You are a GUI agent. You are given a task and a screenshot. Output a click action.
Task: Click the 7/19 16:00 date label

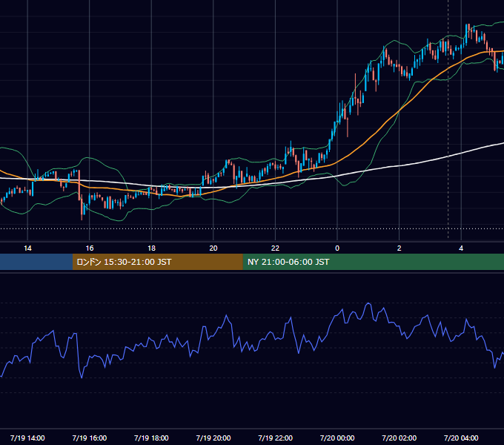pos(90,438)
